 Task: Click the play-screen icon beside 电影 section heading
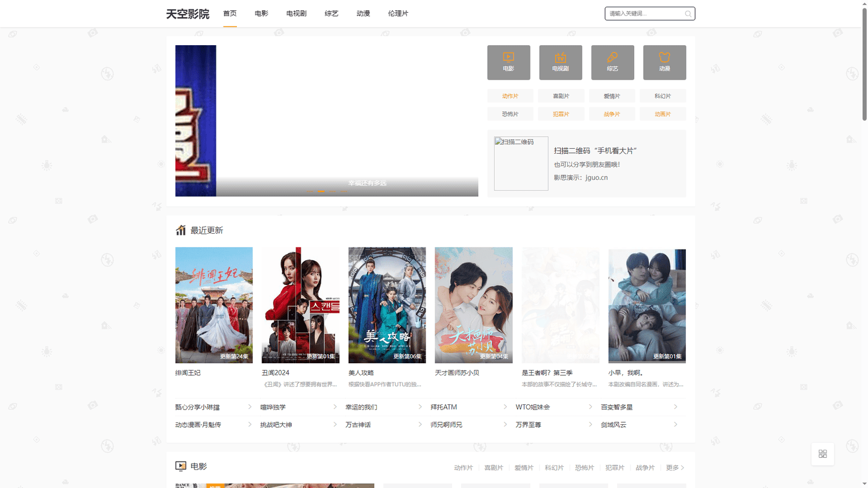click(x=181, y=466)
